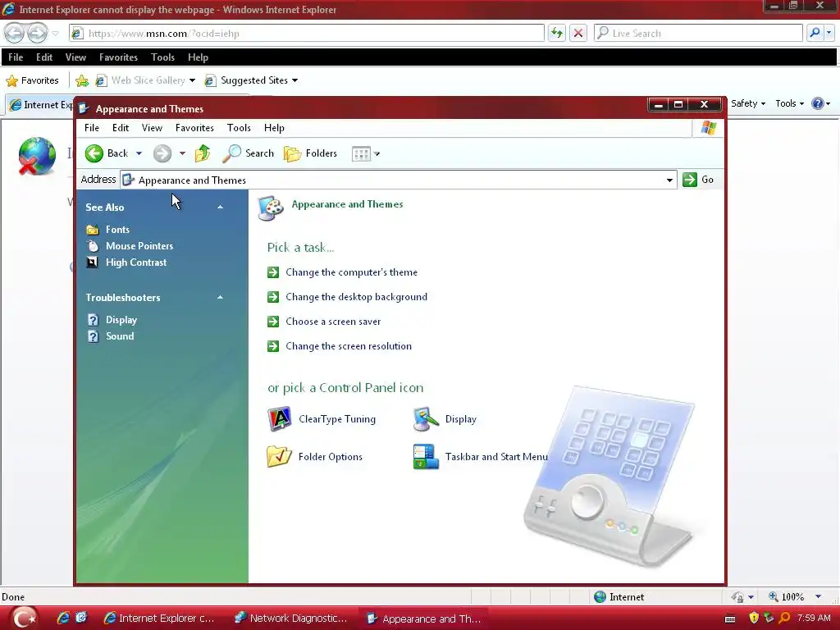Click the Live Search magnifier button
This screenshot has height=630, width=840.
[x=815, y=33]
